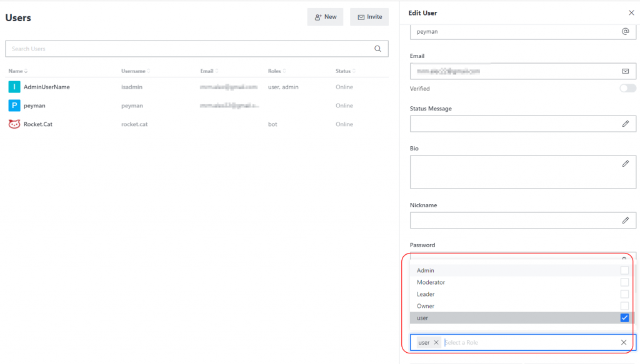Viewport: 640px width, 364px height.
Task: Select the Leader role option
Action: coord(426,294)
